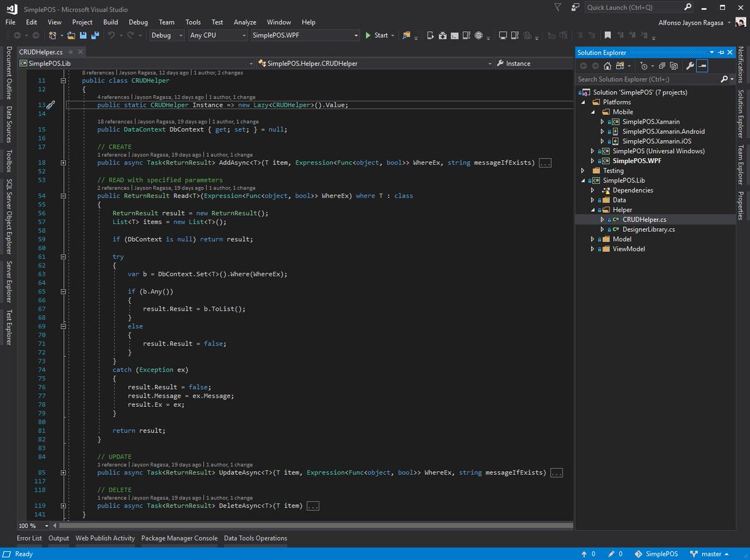Collapse the try block outlining at line 61
The width and height of the screenshot is (750, 560).
[x=63, y=256]
